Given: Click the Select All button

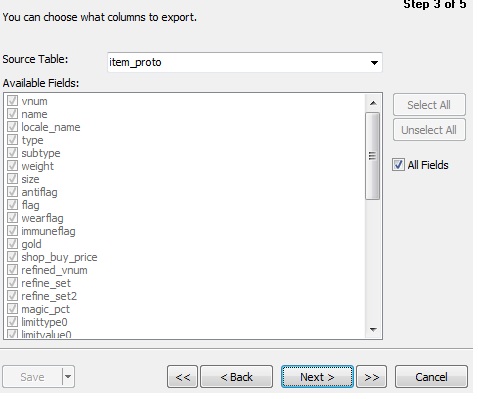Looking at the screenshot, I should 429,105.
